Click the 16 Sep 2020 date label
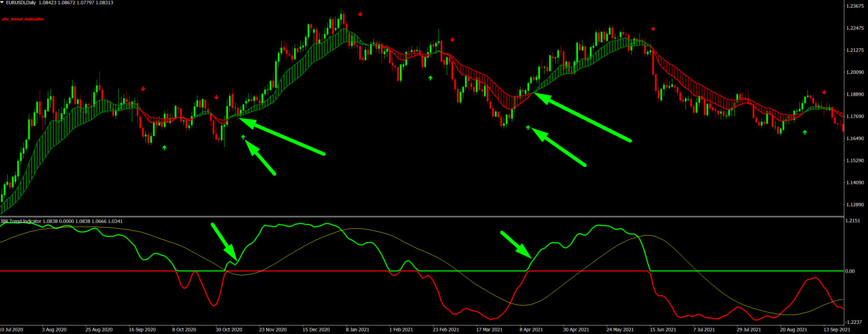The height and width of the screenshot is (334, 868). (142, 330)
